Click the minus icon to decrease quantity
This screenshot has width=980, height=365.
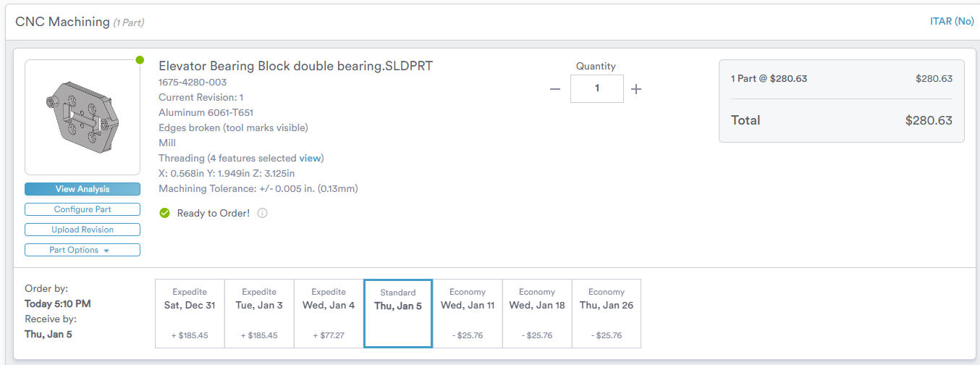tap(555, 89)
